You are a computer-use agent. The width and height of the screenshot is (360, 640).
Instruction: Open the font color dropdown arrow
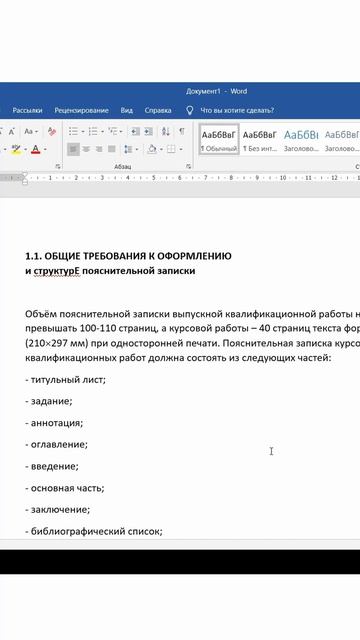point(45,149)
